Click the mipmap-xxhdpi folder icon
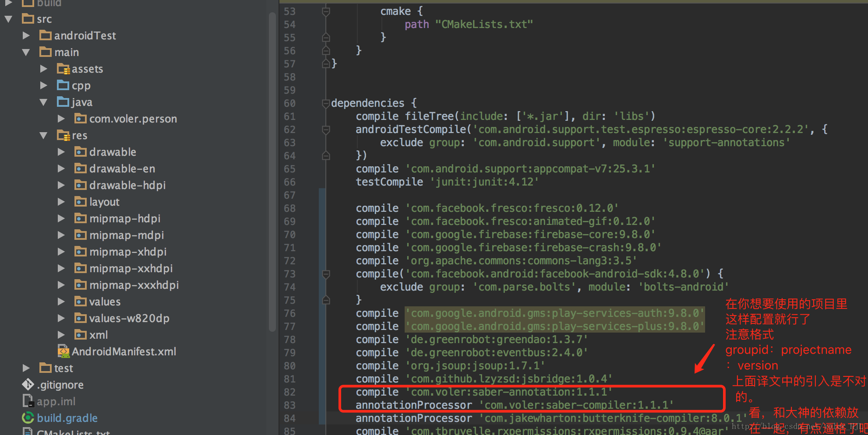This screenshot has width=868, height=435. point(81,268)
